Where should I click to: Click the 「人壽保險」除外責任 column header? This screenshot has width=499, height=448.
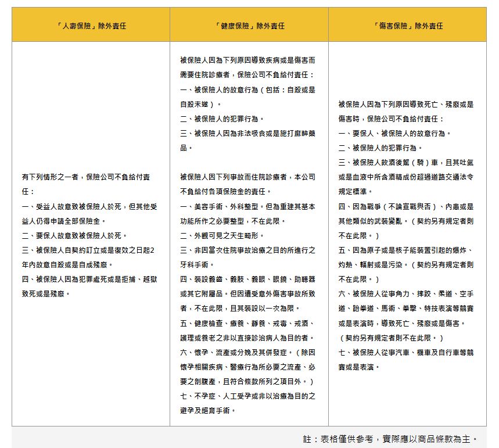(91, 26)
